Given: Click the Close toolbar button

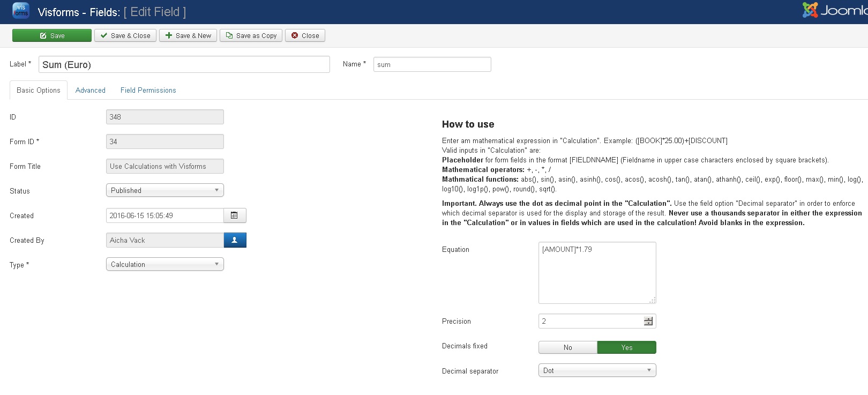Looking at the screenshot, I should coord(305,35).
